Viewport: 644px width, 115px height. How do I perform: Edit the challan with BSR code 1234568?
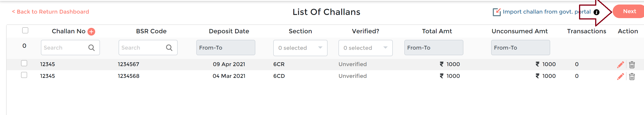tap(620, 77)
